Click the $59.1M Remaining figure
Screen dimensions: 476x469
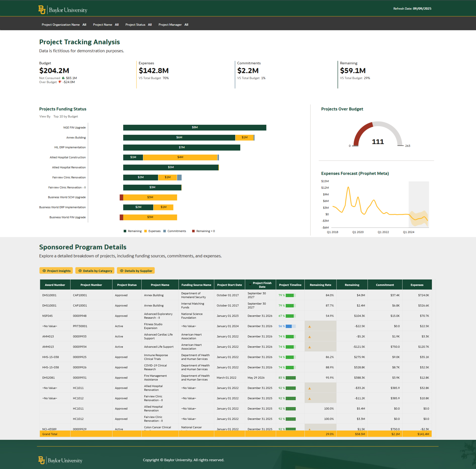(x=353, y=71)
